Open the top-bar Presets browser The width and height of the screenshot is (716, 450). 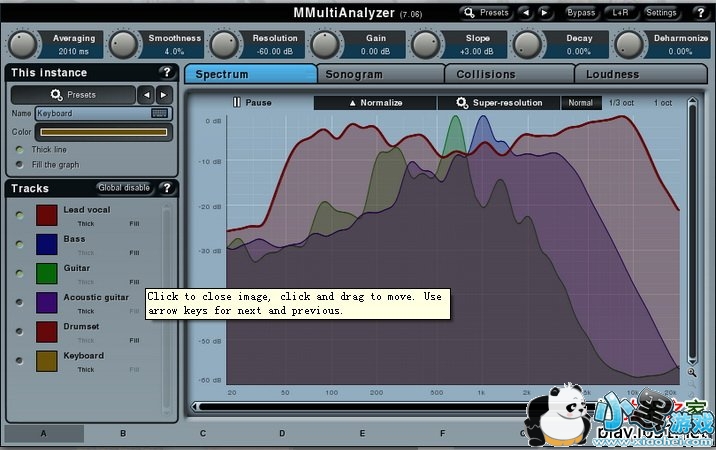pyautogui.click(x=486, y=13)
